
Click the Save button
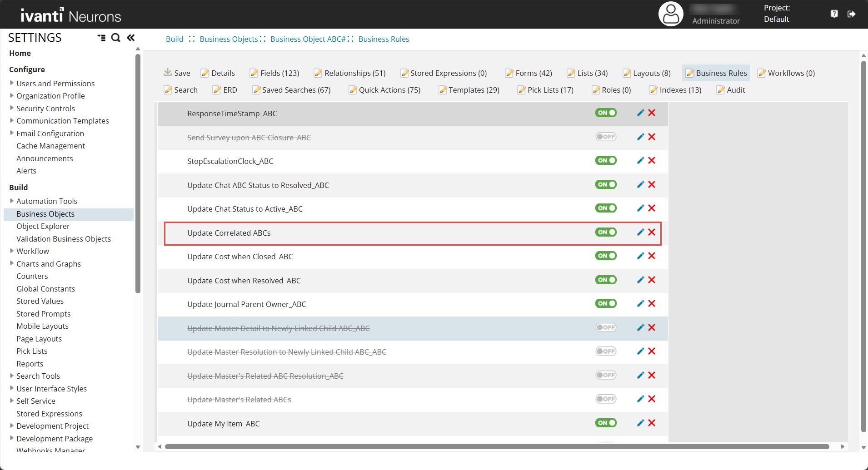pyautogui.click(x=177, y=73)
